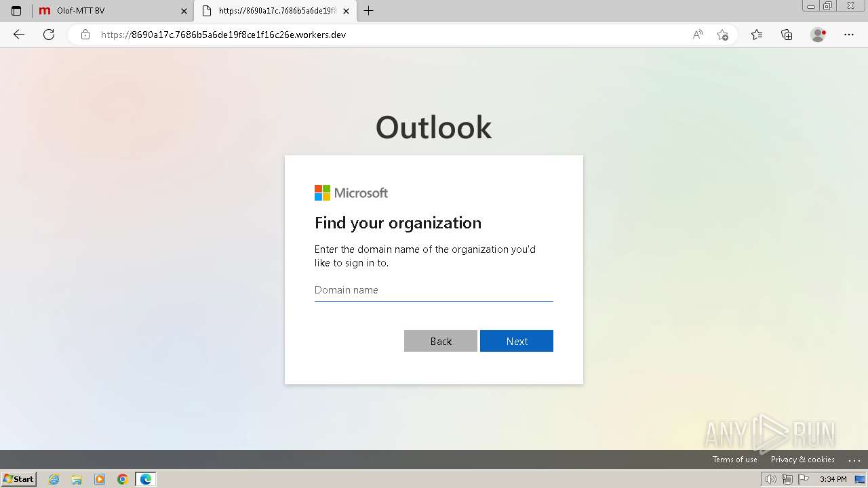The image size is (868, 488).
Task: Click the browser Back arrow
Action: (19, 35)
